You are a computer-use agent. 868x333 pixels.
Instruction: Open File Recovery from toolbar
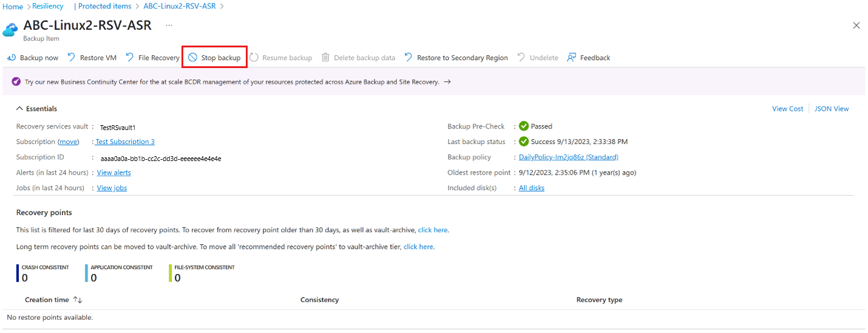(x=130, y=58)
